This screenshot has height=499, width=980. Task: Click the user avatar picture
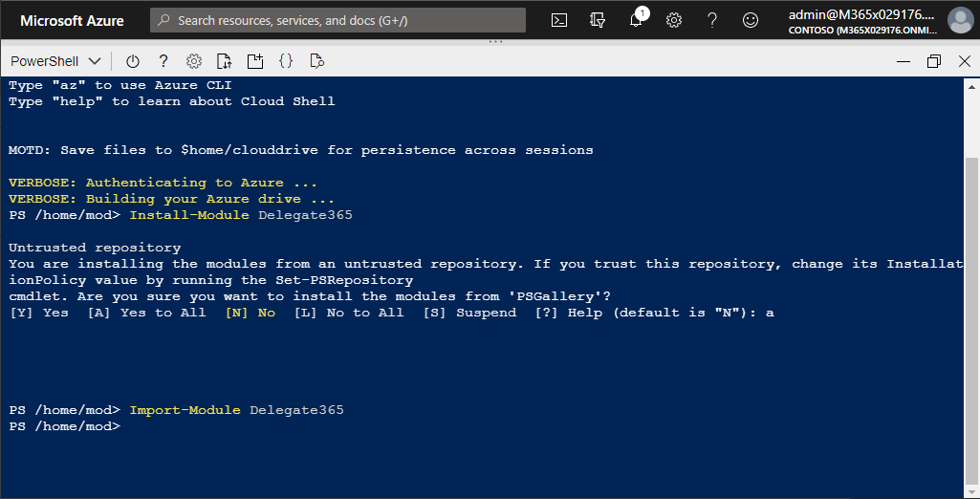959,20
